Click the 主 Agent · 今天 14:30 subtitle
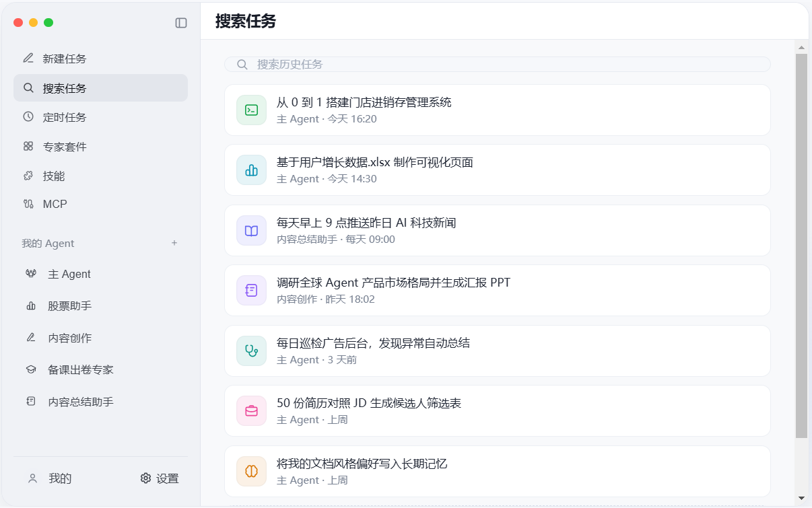Screen dimensions: 812x508 point(327,179)
